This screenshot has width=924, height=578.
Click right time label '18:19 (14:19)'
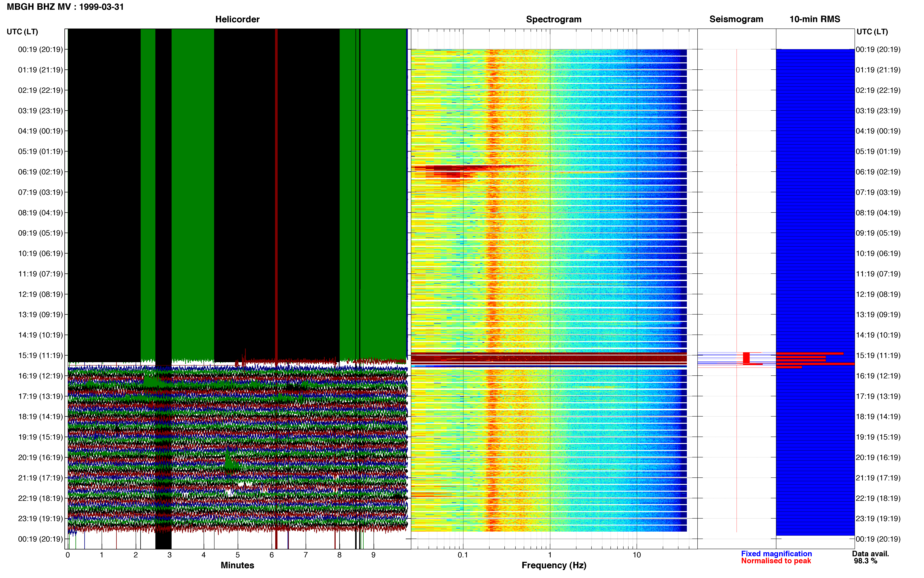(878, 416)
